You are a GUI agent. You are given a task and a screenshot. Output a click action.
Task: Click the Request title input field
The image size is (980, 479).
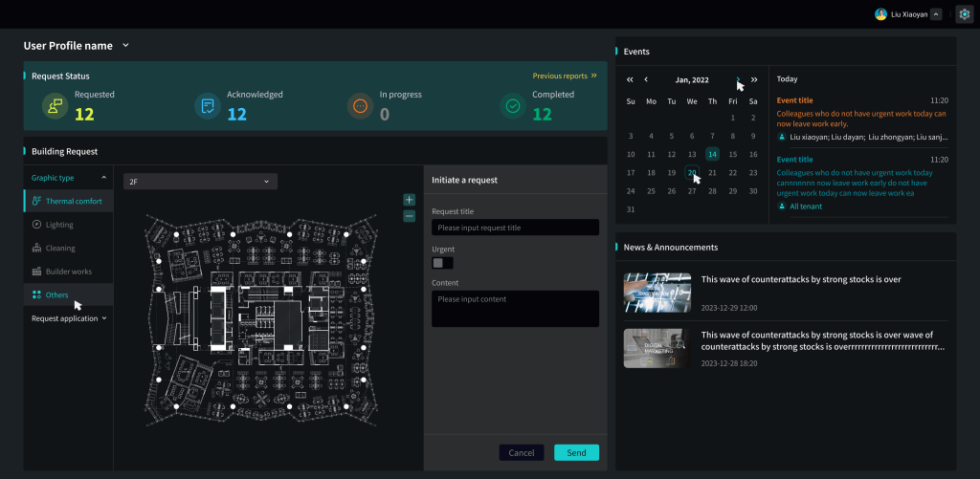click(x=515, y=228)
